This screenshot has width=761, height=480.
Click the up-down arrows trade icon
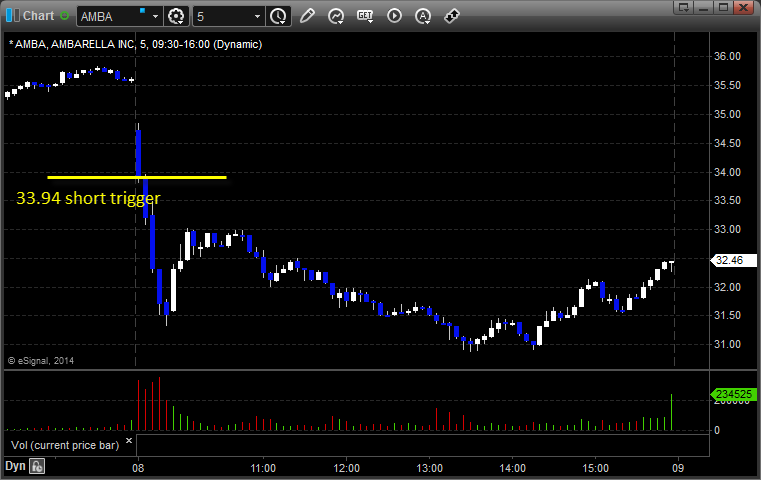[x=452, y=16]
